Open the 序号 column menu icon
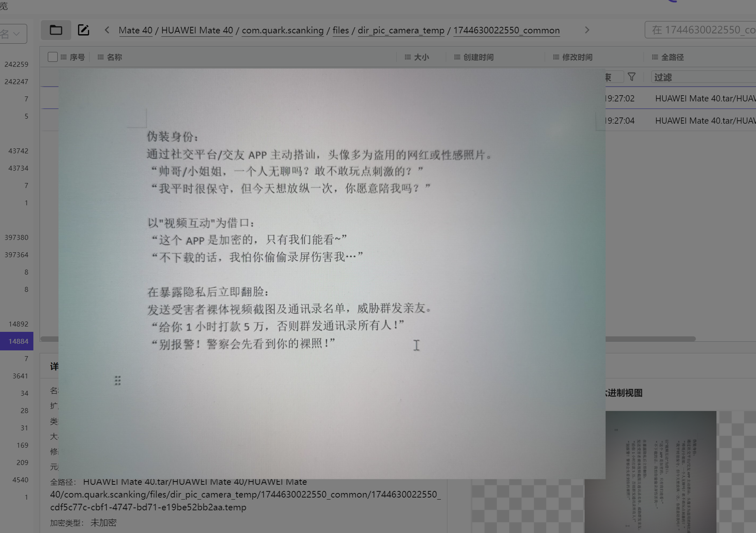The image size is (756, 533). 63,57
